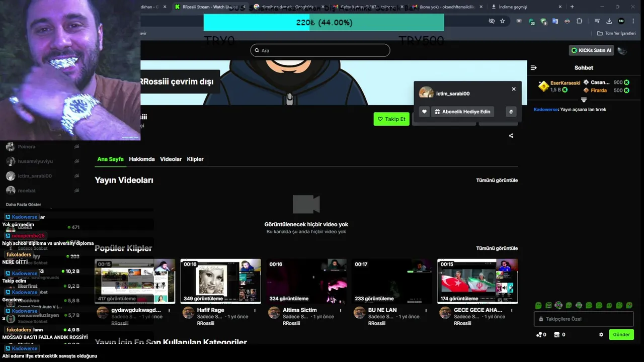Open the Altima Sictim clip thumbnail

(306, 281)
